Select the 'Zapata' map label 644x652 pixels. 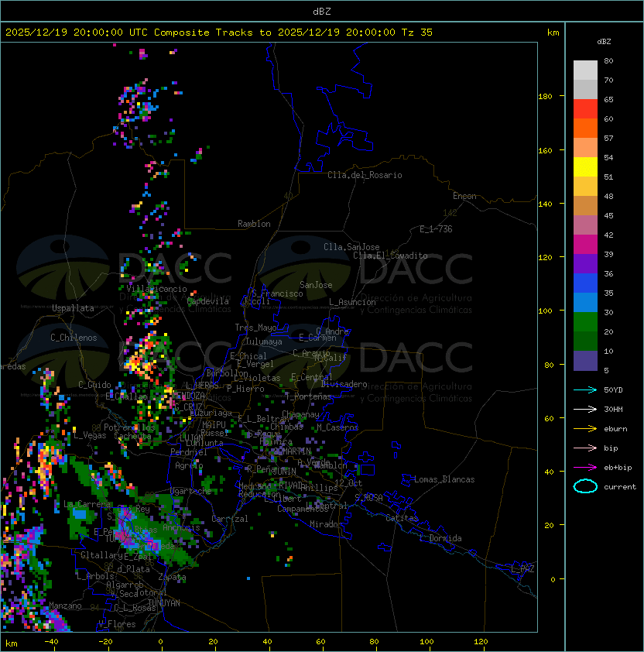(x=172, y=577)
